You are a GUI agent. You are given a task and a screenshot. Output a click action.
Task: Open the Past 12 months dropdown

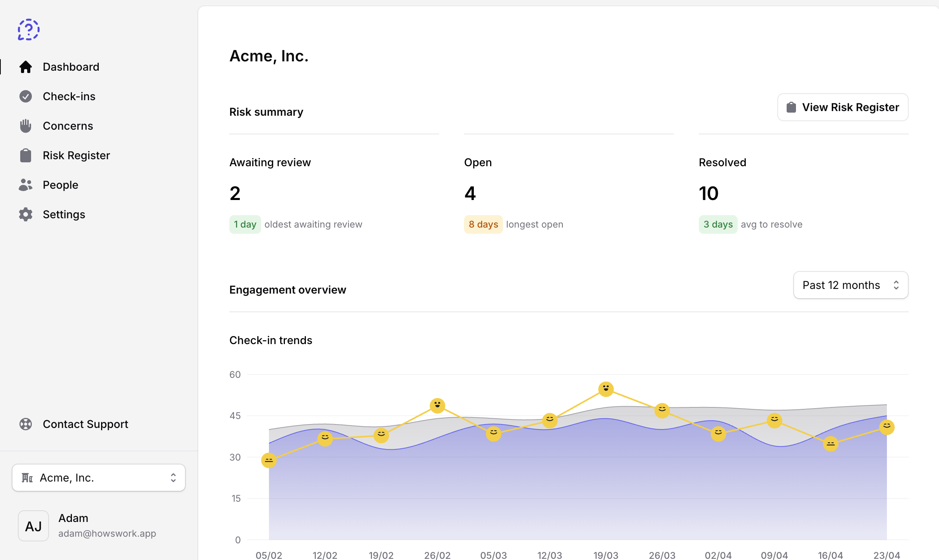click(850, 285)
